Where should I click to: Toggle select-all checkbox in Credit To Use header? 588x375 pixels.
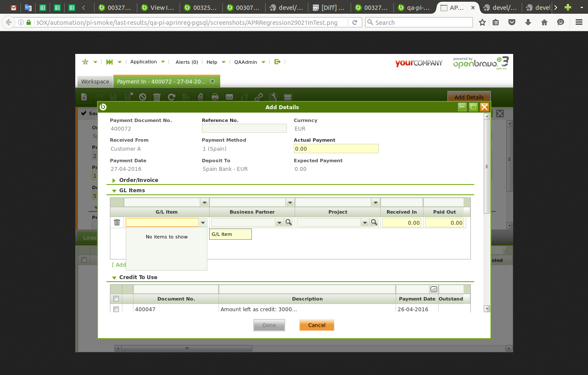[116, 299]
